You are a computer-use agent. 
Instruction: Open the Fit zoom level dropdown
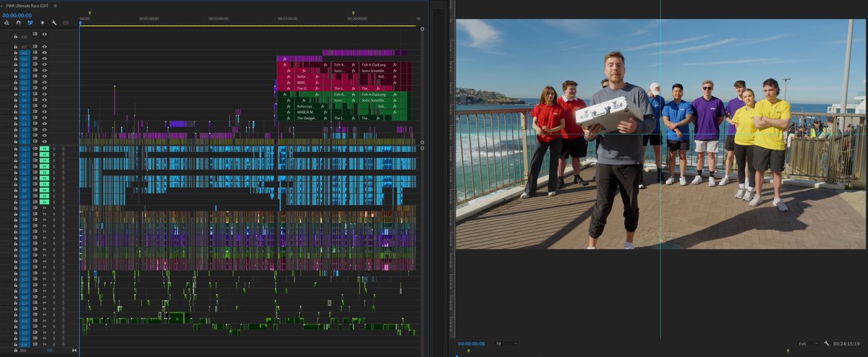pyautogui.click(x=505, y=343)
